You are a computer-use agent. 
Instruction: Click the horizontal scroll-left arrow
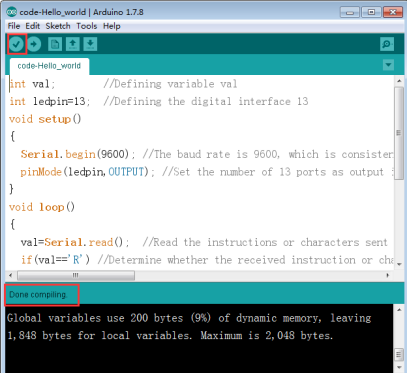coord(11,275)
